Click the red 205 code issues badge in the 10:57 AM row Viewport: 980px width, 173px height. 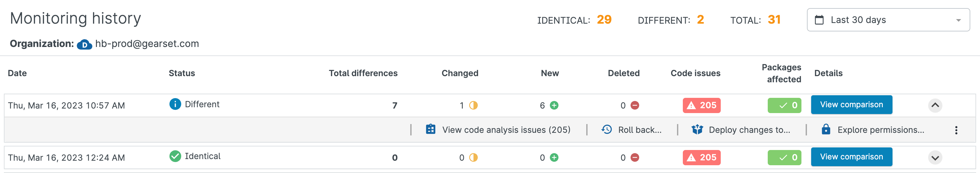(701, 105)
